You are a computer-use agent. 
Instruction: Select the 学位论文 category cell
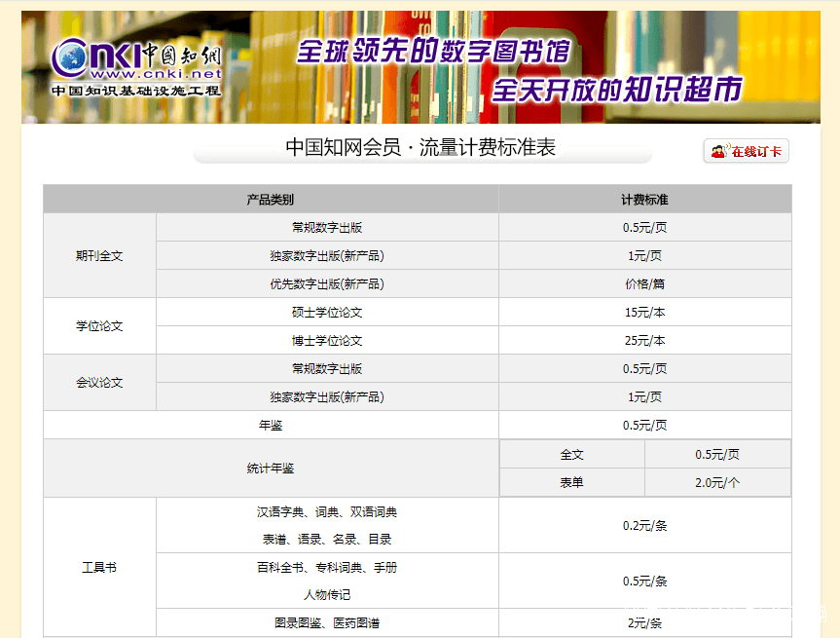[x=99, y=326]
